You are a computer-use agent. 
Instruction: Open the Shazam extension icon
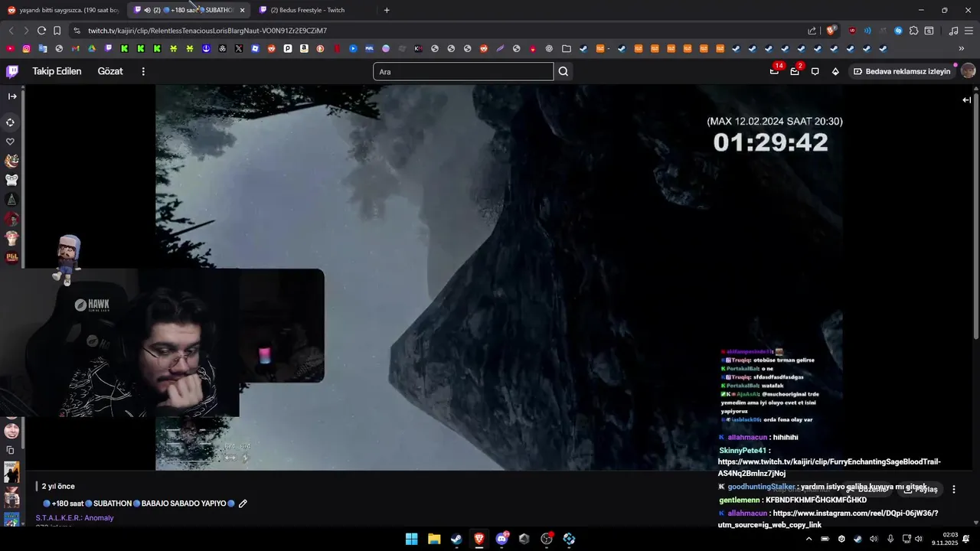[898, 31]
